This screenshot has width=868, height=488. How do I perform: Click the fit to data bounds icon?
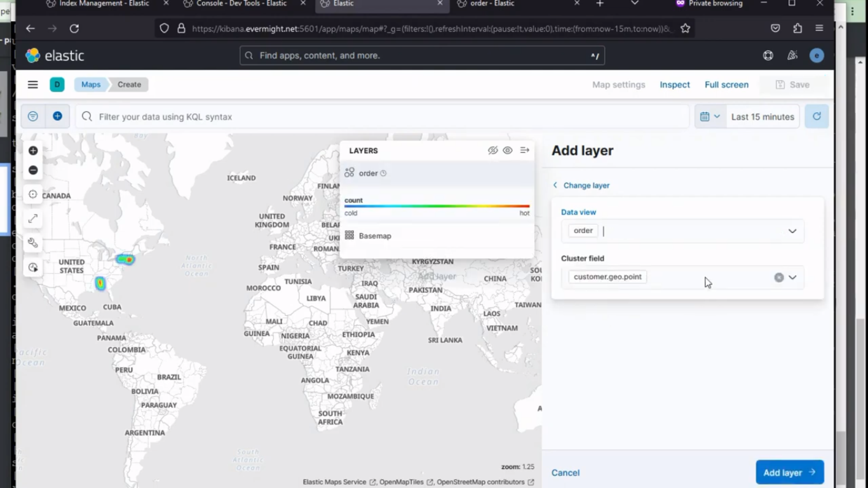[33, 194]
